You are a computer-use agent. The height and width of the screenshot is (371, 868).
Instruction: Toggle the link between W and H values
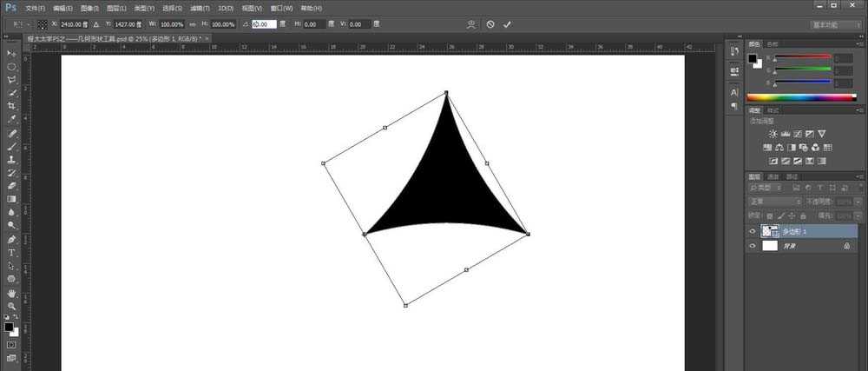point(193,24)
